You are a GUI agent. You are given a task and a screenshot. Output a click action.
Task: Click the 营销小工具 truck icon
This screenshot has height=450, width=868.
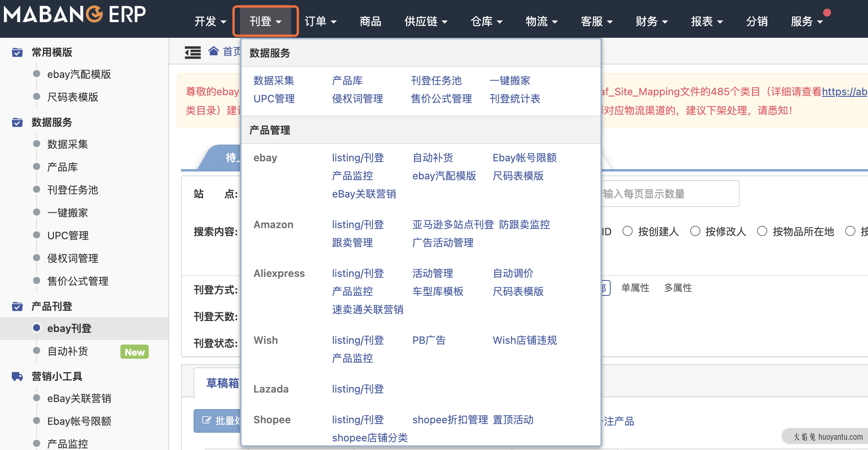click(17, 376)
